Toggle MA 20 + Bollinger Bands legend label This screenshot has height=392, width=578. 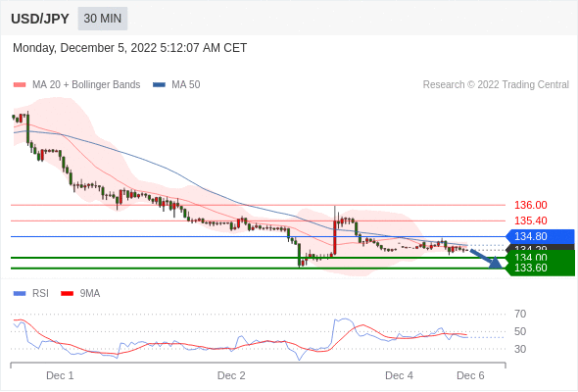(x=86, y=85)
